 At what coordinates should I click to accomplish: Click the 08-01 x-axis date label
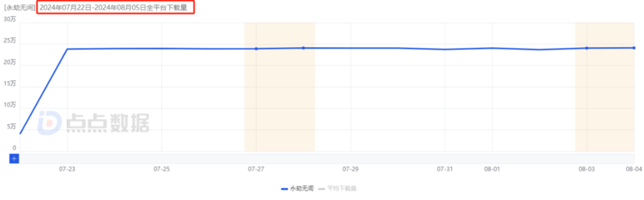pyautogui.click(x=492, y=169)
